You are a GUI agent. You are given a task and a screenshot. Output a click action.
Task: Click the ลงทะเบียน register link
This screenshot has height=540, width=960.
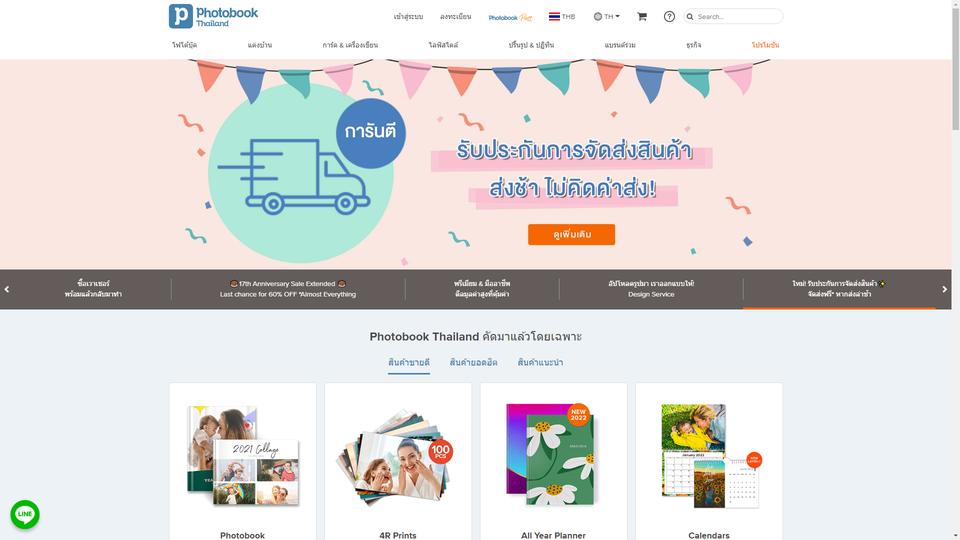tap(456, 17)
